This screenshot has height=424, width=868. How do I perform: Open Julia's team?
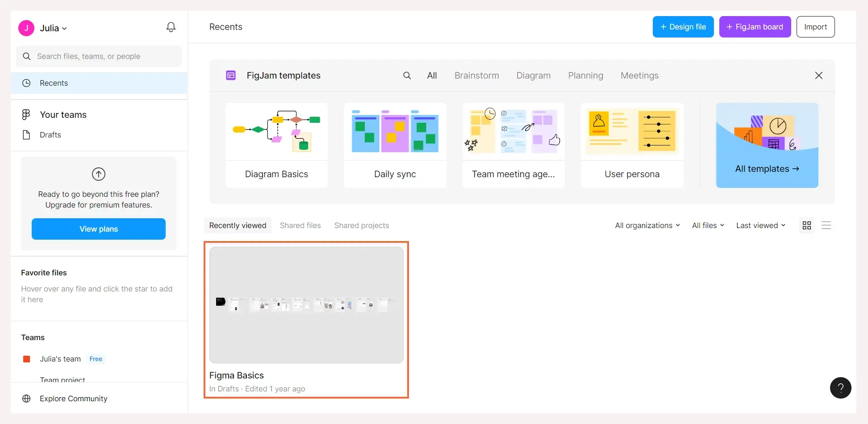(x=60, y=359)
